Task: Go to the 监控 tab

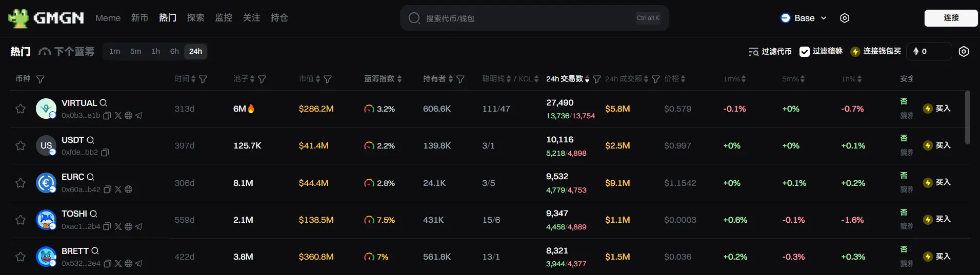Action: point(224,18)
